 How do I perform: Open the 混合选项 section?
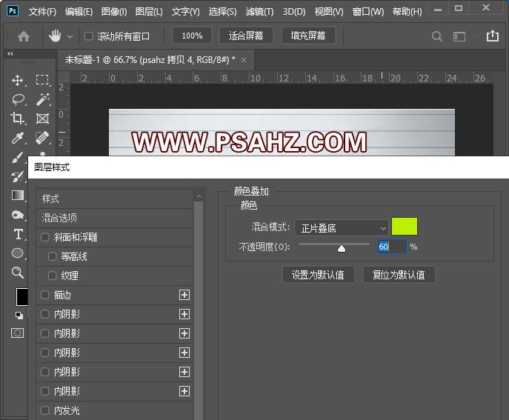(115, 218)
